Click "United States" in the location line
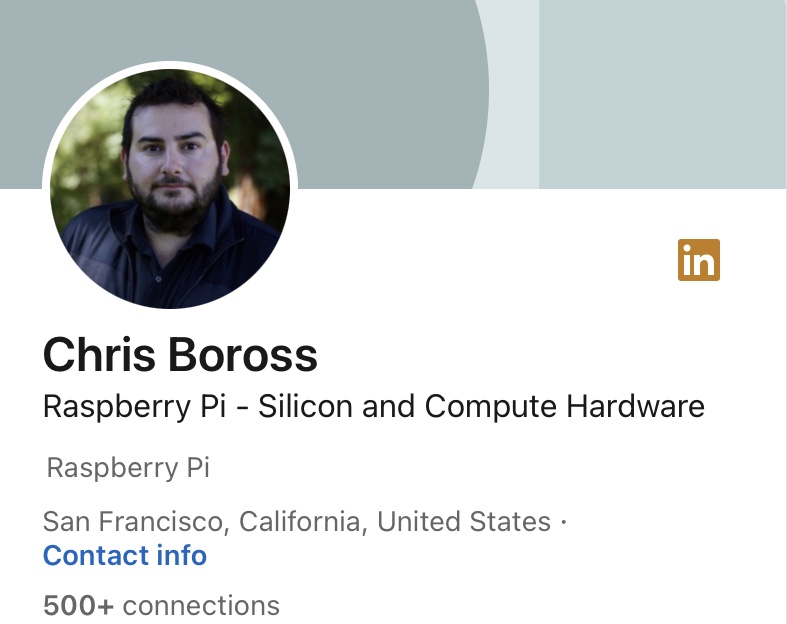Image resolution: width=787 pixels, height=624 pixels. pyautogui.click(x=464, y=522)
